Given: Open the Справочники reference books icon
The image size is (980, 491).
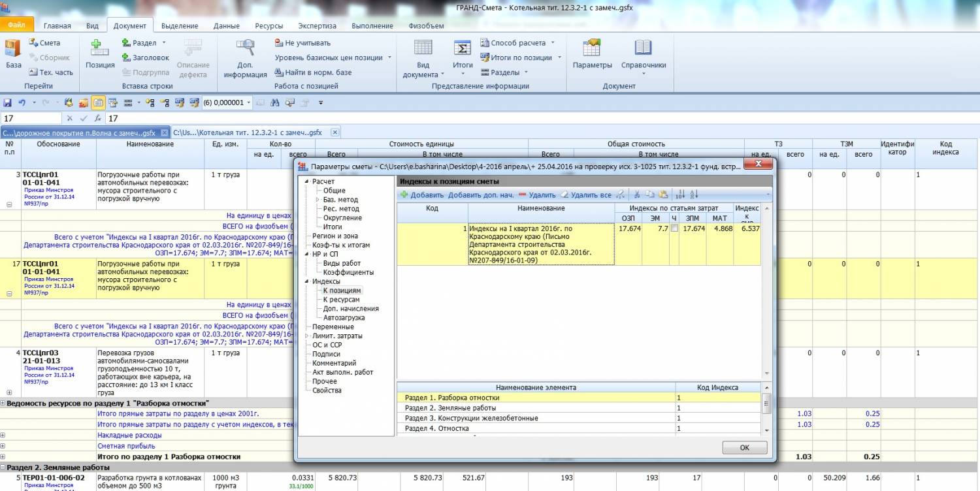Looking at the screenshot, I should (643, 49).
